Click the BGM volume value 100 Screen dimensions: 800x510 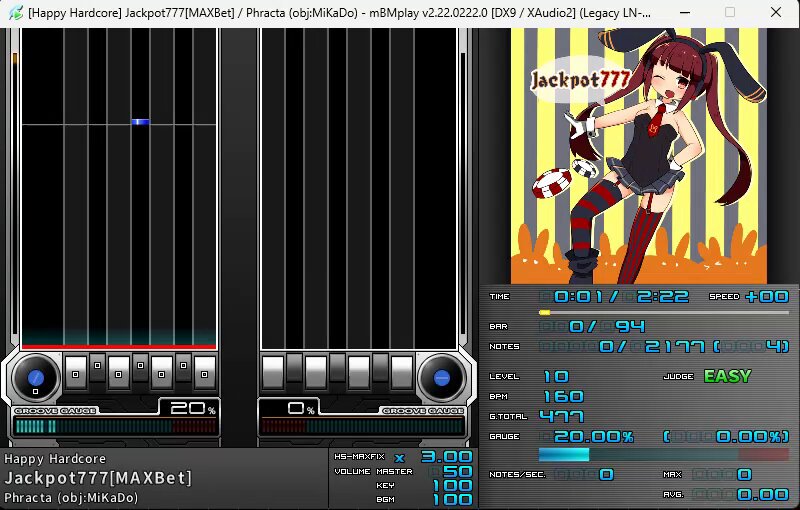(452, 500)
